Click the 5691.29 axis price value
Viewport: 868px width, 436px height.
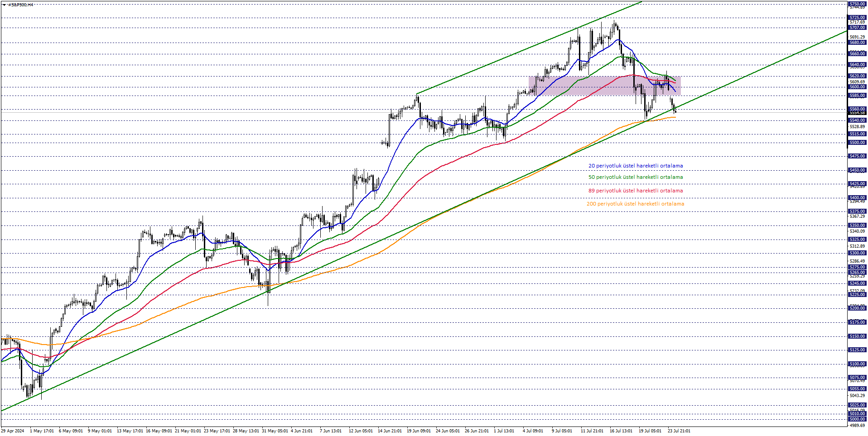point(857,37)
